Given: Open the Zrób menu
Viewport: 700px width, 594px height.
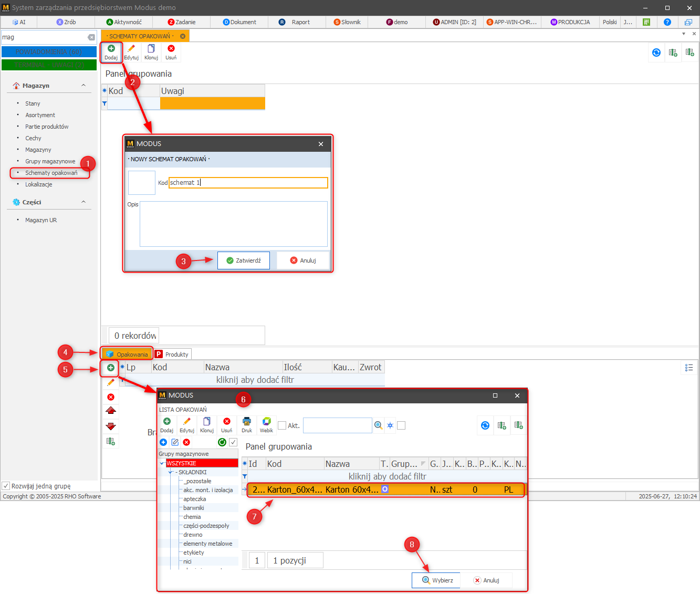Looking at the screenshot, I should (x=66, y=22).
